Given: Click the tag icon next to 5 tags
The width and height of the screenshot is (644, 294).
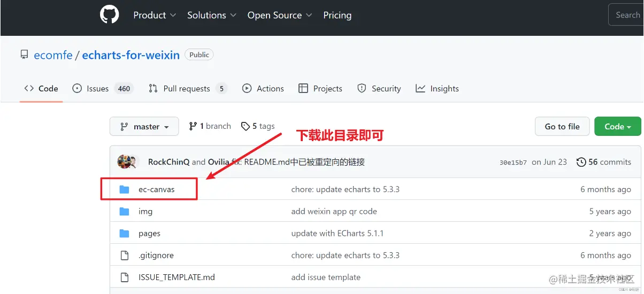Looking at the screenshot, I should pos(246,126).
